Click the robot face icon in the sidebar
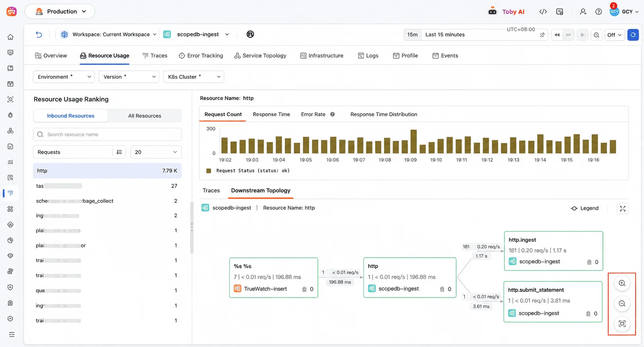The height and width of the screenshot is (347, 644). coord(11,256)
